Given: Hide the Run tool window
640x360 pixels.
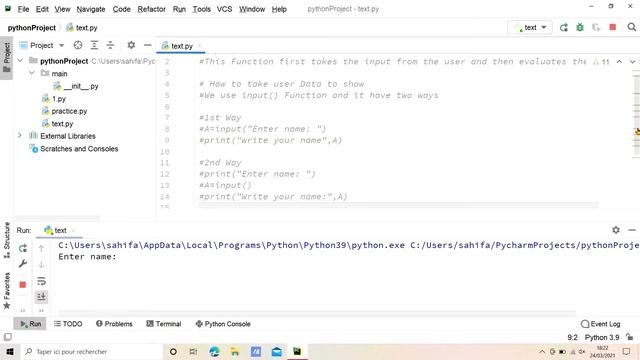Looking at the screenshot, I should pos(632,230).
